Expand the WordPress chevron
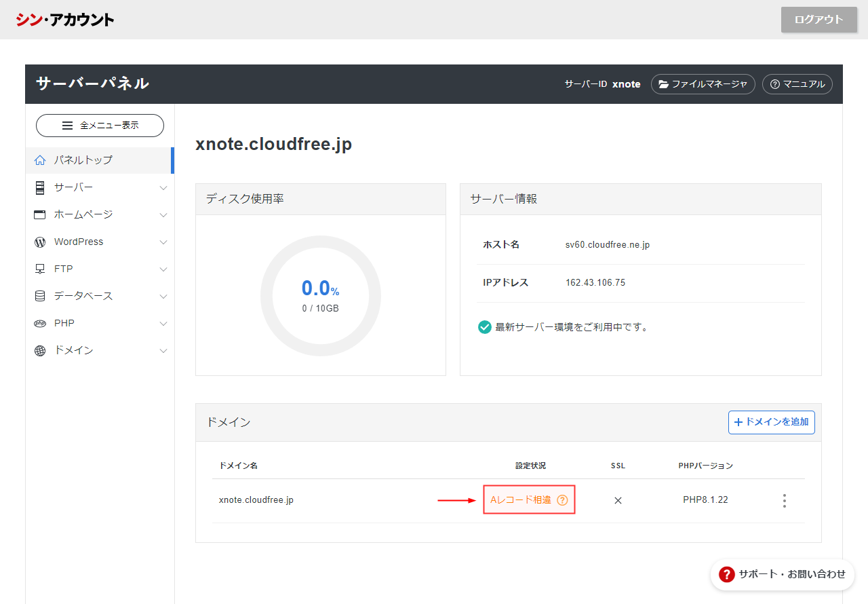Viewport: 868px width, 604px height. pos(163,242)
